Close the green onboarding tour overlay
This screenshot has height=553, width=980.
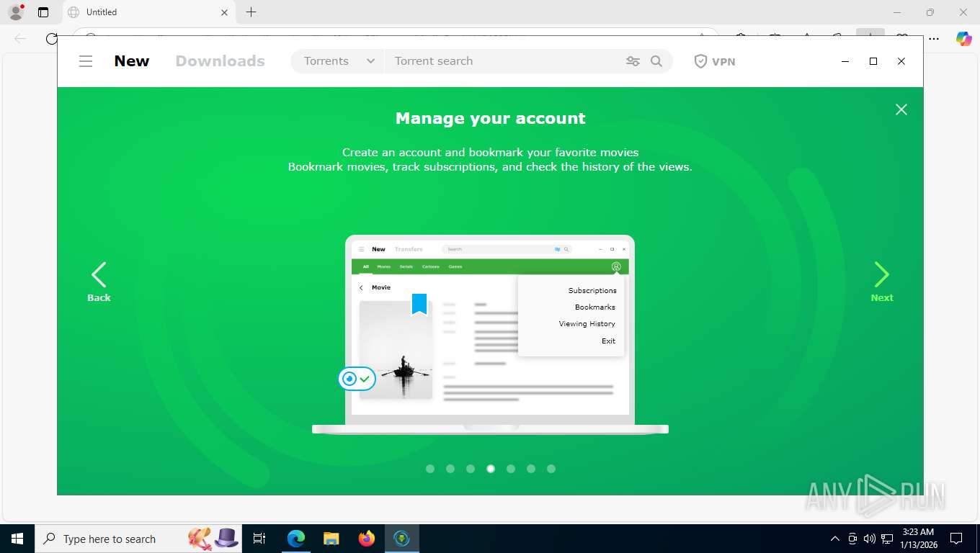(x=901, y=109)
